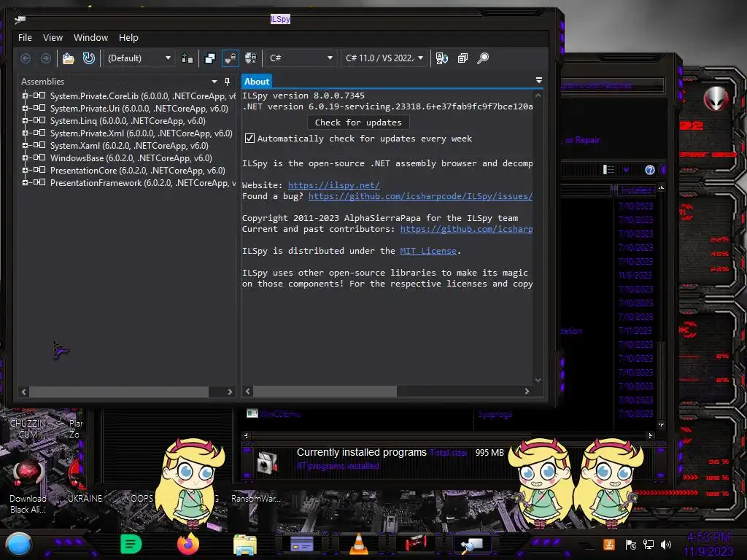Select System.Linq (6.0.0.0) tree row

[x=128, y=121]
